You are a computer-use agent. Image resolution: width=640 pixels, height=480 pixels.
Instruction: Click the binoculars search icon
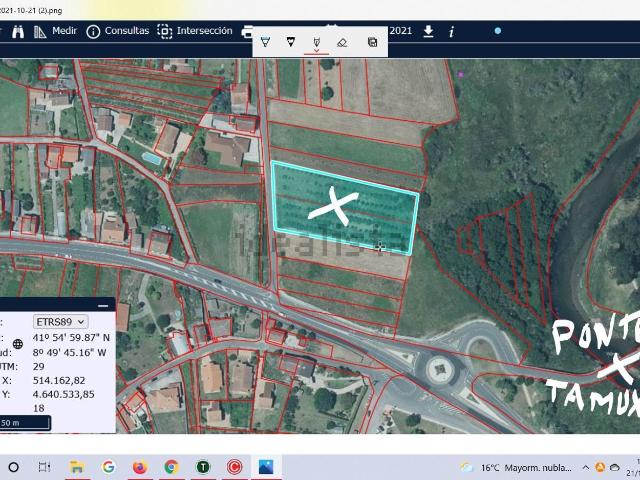tap(16, 31)
